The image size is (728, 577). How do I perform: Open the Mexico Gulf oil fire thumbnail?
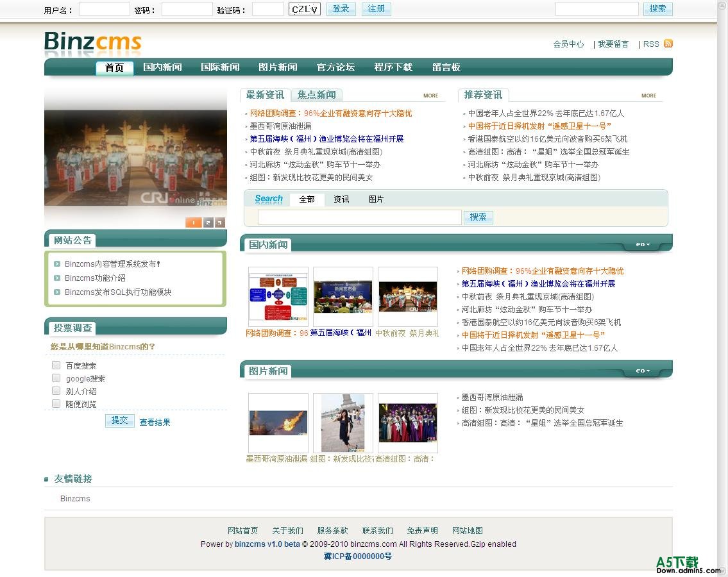point(278,422)
